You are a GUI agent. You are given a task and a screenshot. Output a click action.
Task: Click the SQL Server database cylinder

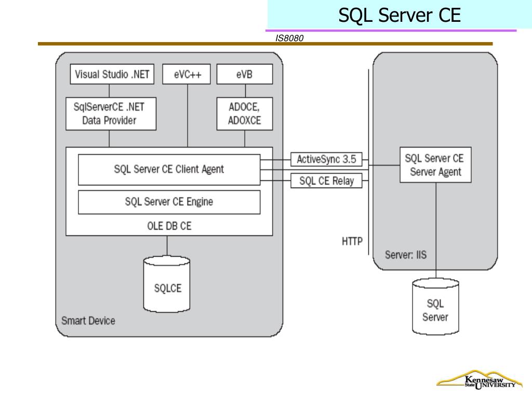[x=436, y=307]
